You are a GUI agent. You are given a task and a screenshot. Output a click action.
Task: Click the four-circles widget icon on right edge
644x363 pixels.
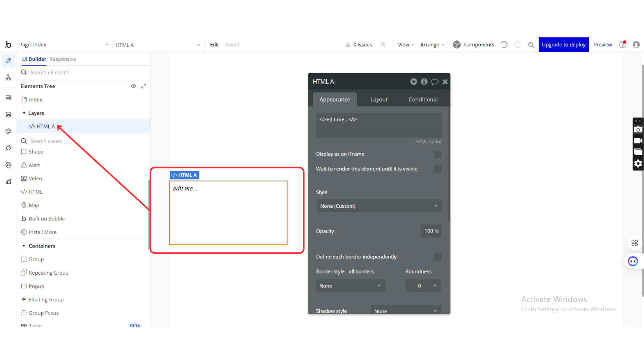[635, 243]
